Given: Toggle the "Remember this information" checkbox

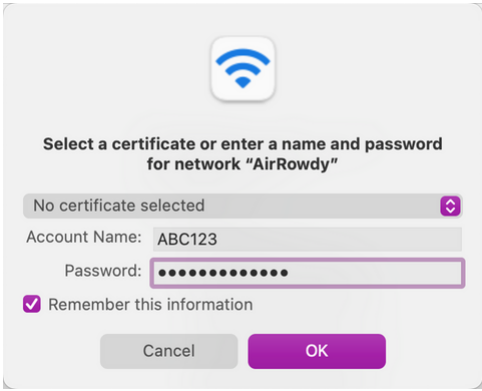Looking at the screenshot, I should (x=32, y=304).
